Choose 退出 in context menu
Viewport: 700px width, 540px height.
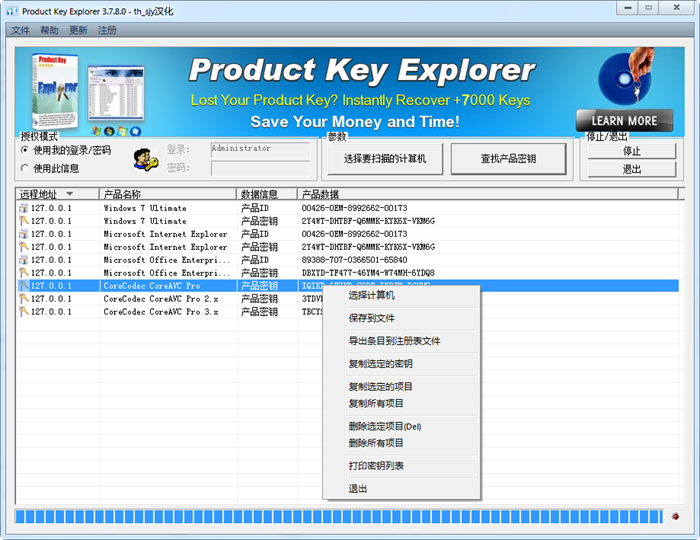click(x=401, y=489)
